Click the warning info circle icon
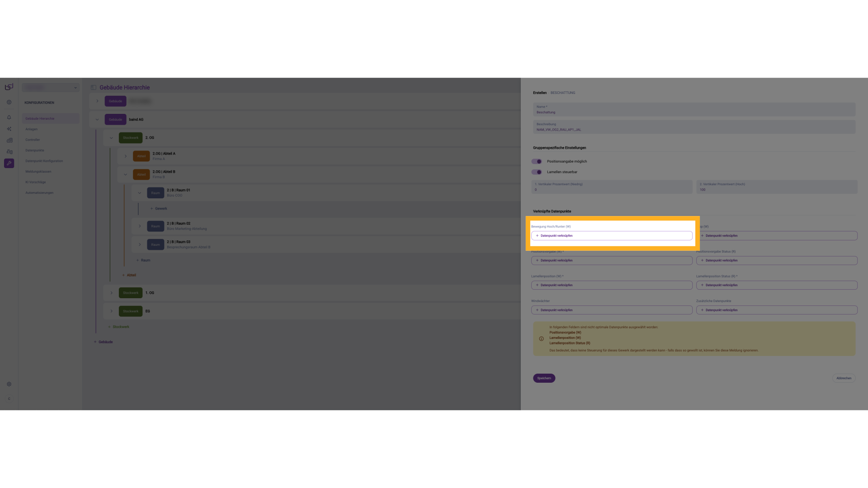 tap(541, 338)
